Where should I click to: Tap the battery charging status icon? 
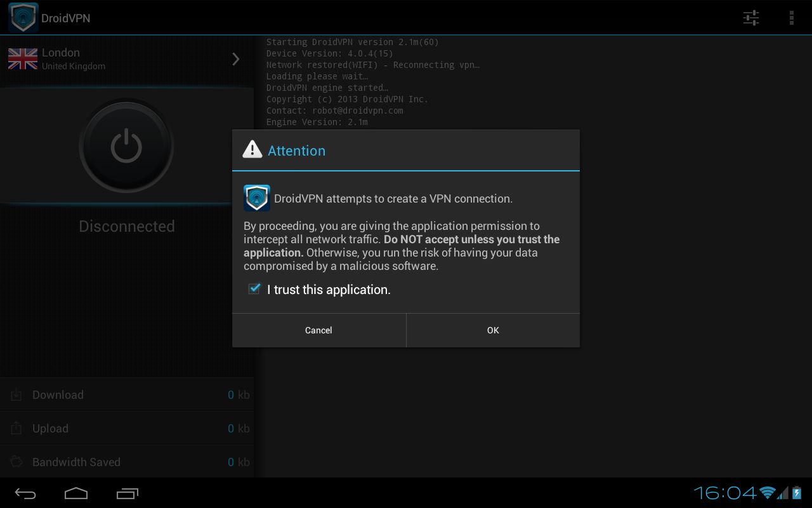tap(797, 493)
